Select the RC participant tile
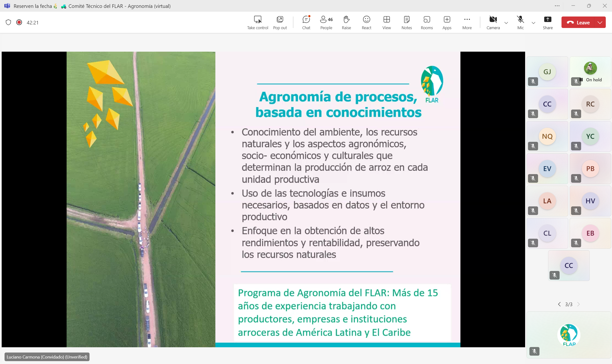Viewport: 612px width, 364px height. coord(590,104)
